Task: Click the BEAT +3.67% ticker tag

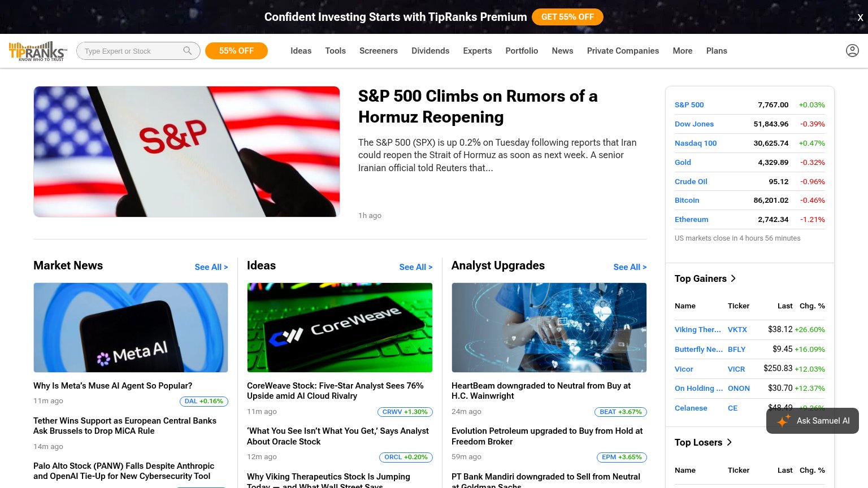Action: click(x=620, y=412)
